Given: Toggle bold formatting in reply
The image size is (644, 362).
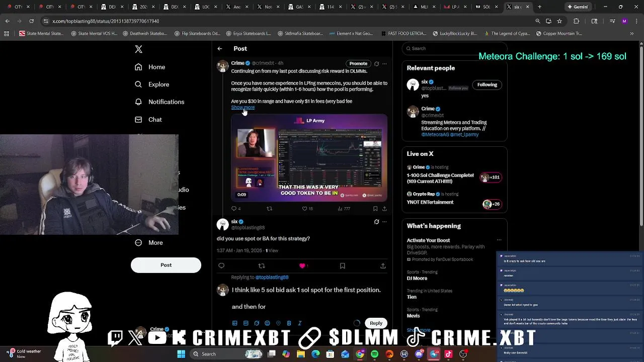Looking at the screenshot, I should (289, 323).
